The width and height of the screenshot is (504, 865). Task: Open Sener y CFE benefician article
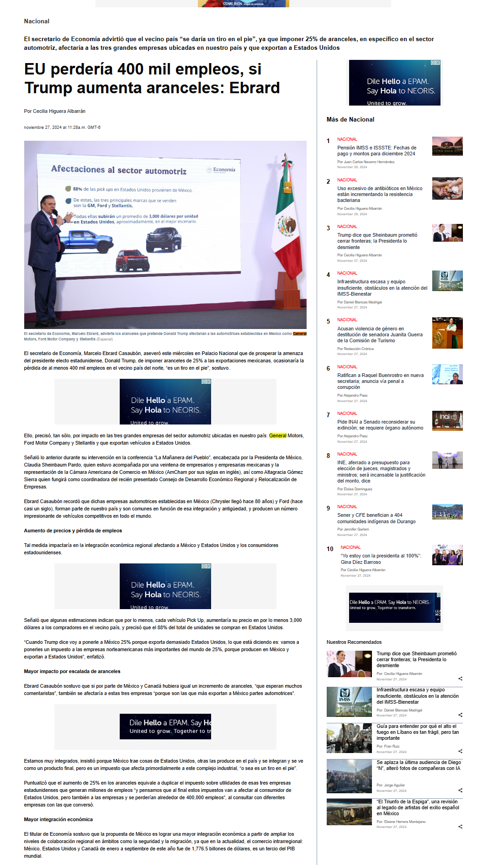(x=377, y=518)
